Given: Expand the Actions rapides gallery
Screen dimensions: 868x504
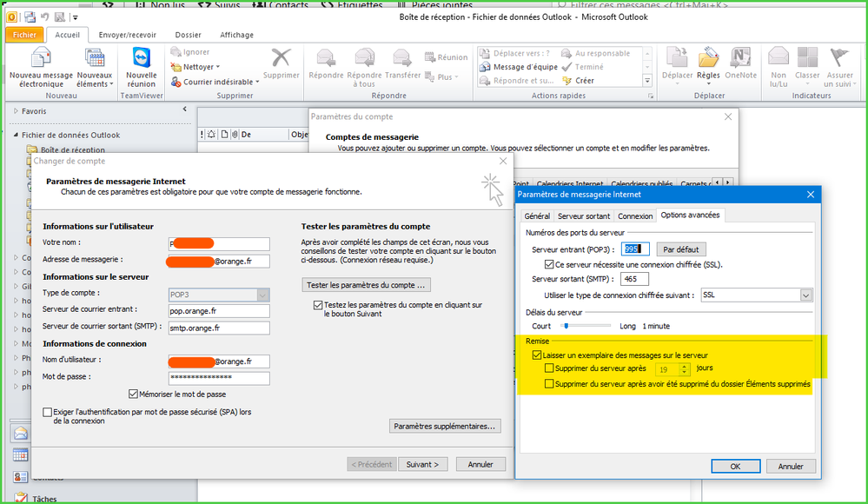Looking at the screenshot, I should tap(647, 81).
